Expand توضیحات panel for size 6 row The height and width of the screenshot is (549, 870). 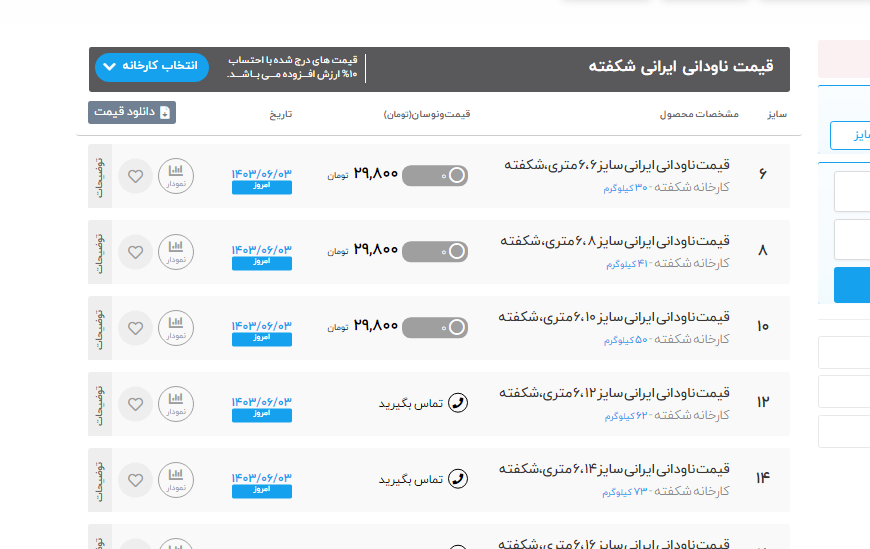coord(100,176)
